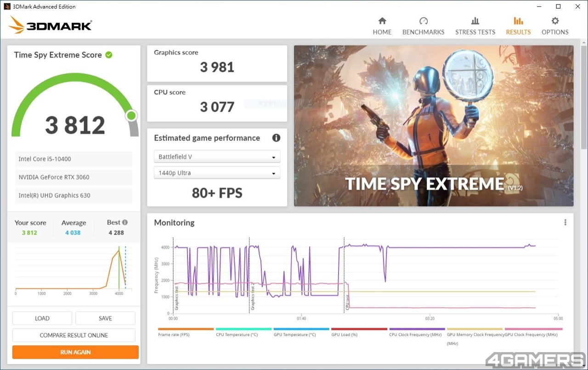Toggle the CPU Clock Frequency legend swatch
The height and width of the screenshot is (370, 588).
[x=417, y=329]
